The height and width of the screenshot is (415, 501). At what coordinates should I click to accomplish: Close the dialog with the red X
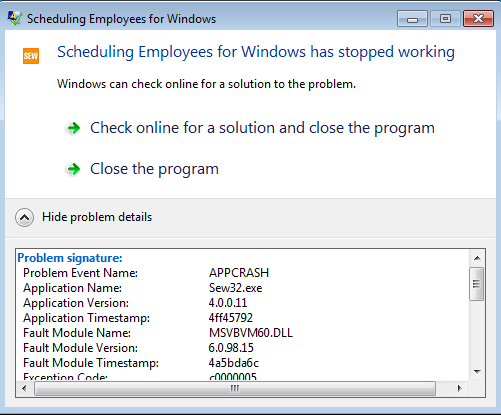(x=478, y=19)
